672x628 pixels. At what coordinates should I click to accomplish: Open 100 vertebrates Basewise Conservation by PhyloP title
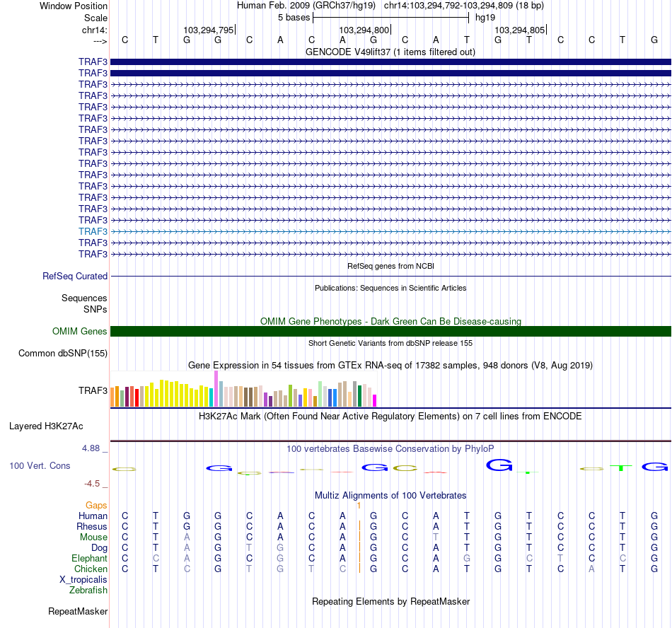tap(390, 448)
